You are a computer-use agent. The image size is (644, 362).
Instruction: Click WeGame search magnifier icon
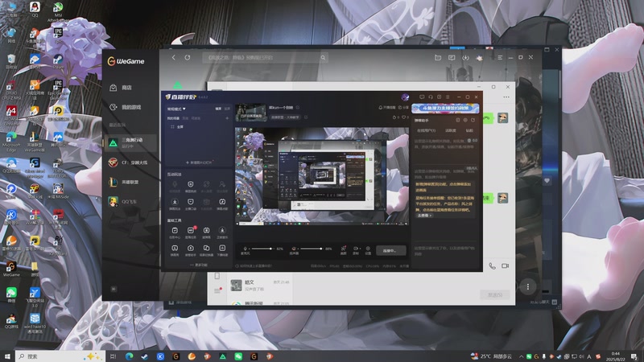tap(323, 57)
